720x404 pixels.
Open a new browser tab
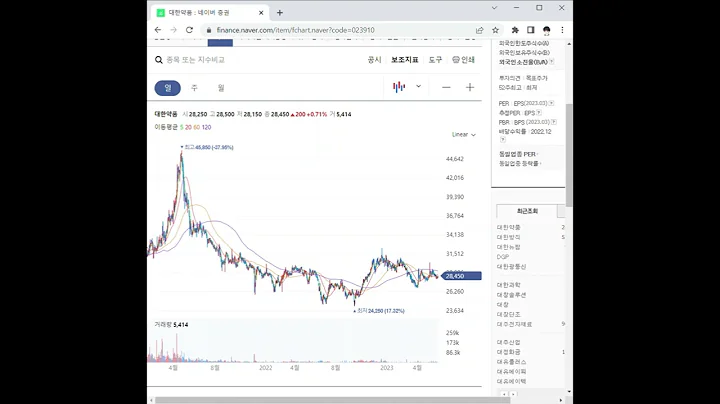280,13
